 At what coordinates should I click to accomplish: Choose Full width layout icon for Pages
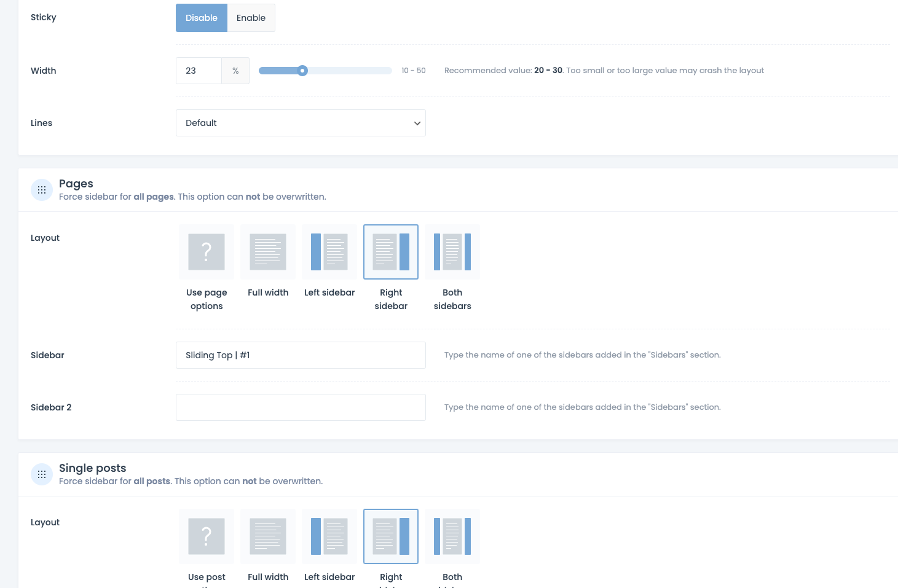268,252
